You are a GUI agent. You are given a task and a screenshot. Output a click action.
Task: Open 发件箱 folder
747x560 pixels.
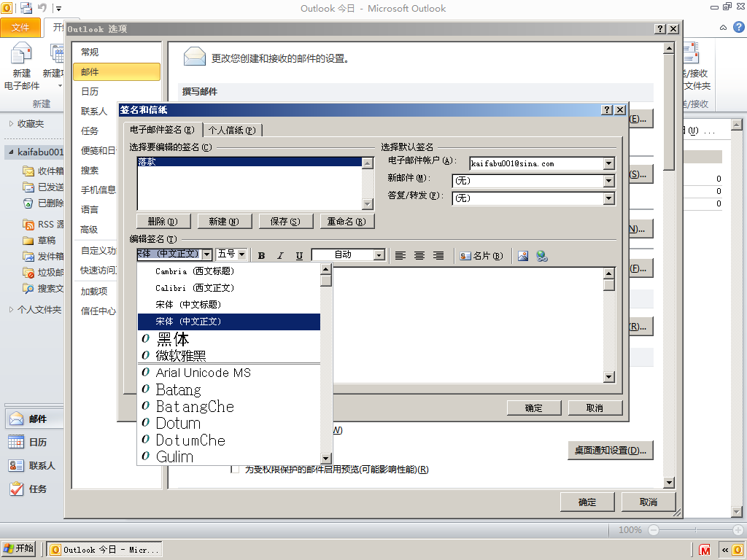(44, 256)
